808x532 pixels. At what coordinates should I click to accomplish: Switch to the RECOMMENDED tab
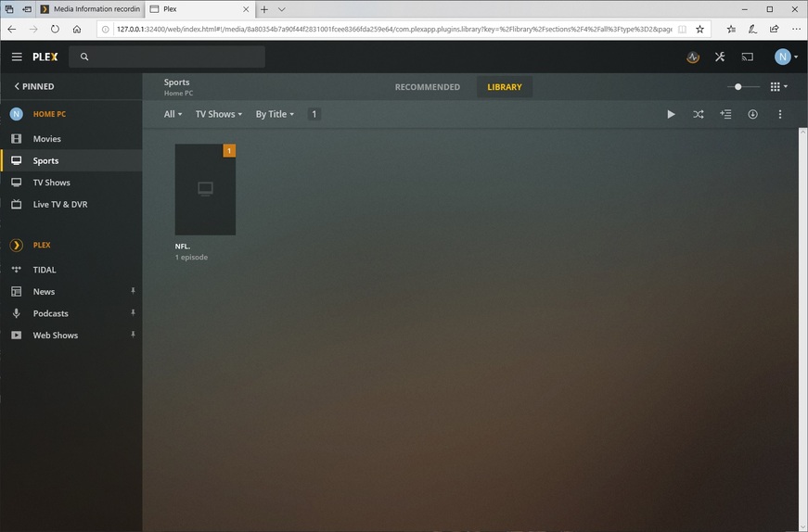[x=427, y=87]
